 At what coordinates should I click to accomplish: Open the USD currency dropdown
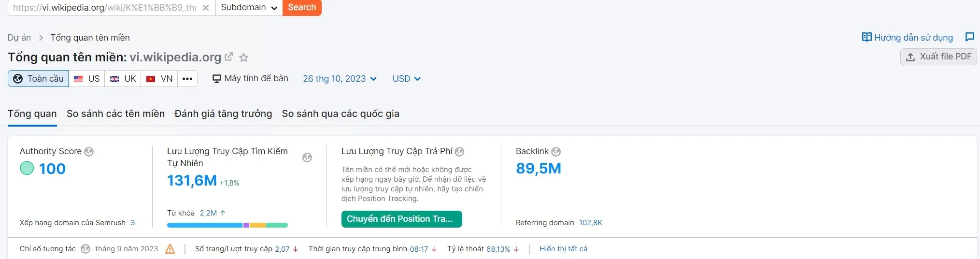click(x=406, y=79)
